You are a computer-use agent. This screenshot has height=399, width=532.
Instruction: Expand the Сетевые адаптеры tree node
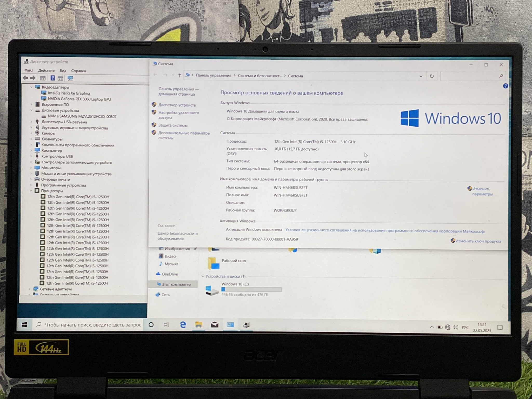point(29,289)
